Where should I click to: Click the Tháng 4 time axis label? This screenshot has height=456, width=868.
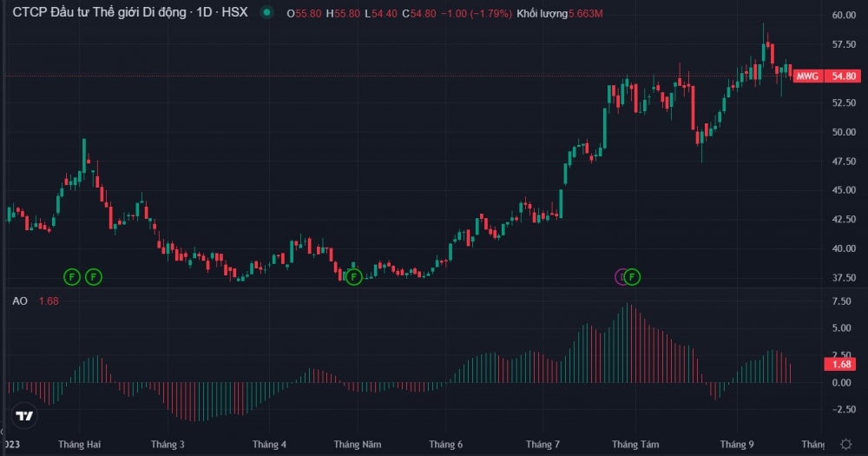(270, 445)
